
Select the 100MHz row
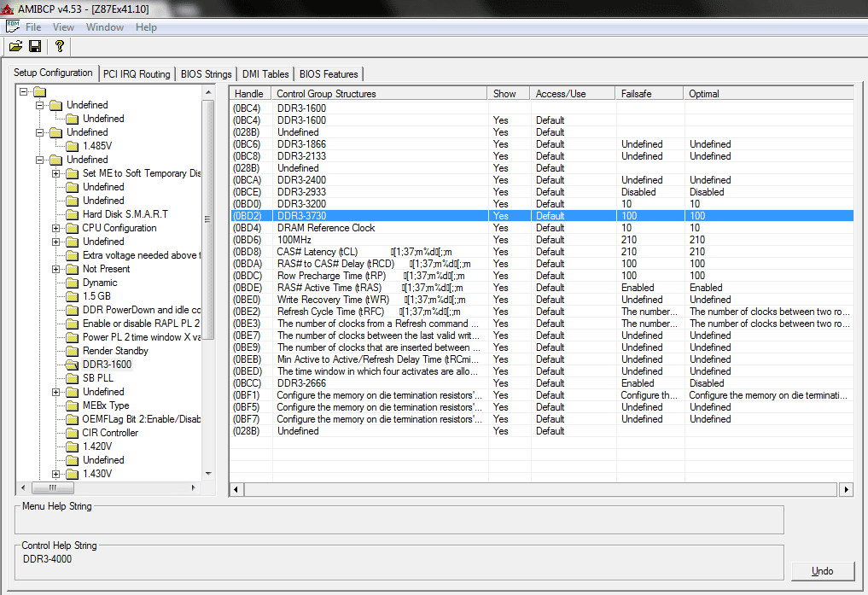pyautogui.click(x=541, y=240)
